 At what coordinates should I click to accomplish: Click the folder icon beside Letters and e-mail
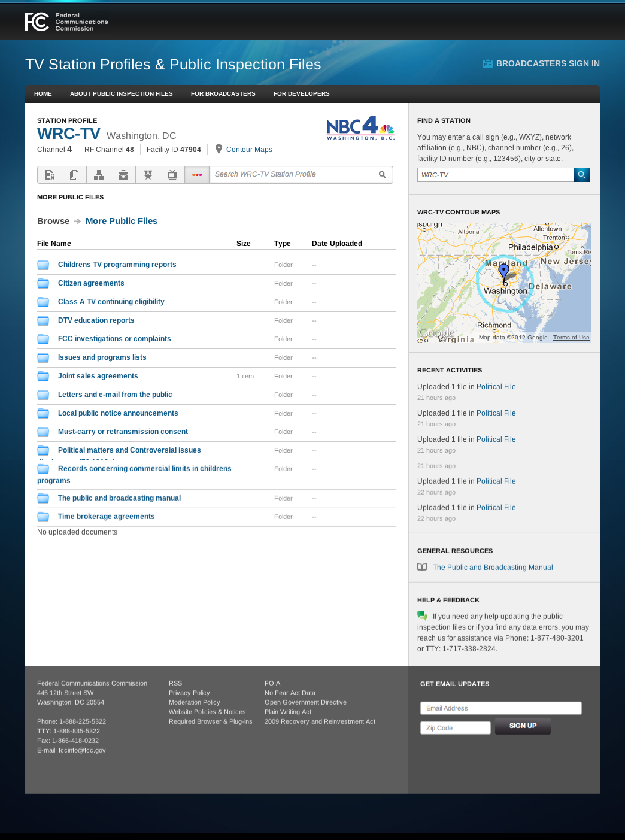(x=43, y=395)
